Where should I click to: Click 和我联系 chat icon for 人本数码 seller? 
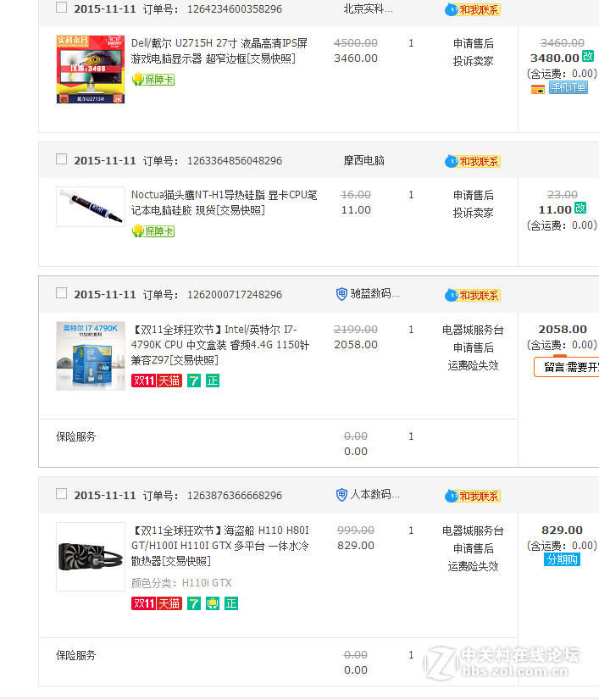pyautogui.click(x=473, y=496)
